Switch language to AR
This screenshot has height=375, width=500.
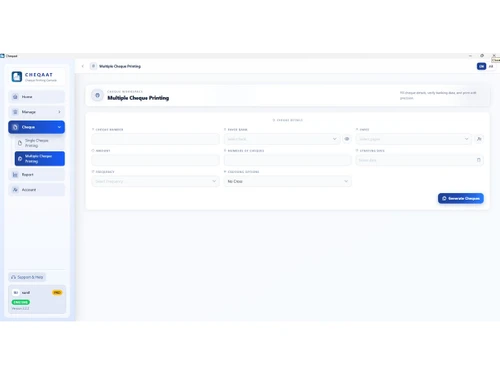coord(491,66)
